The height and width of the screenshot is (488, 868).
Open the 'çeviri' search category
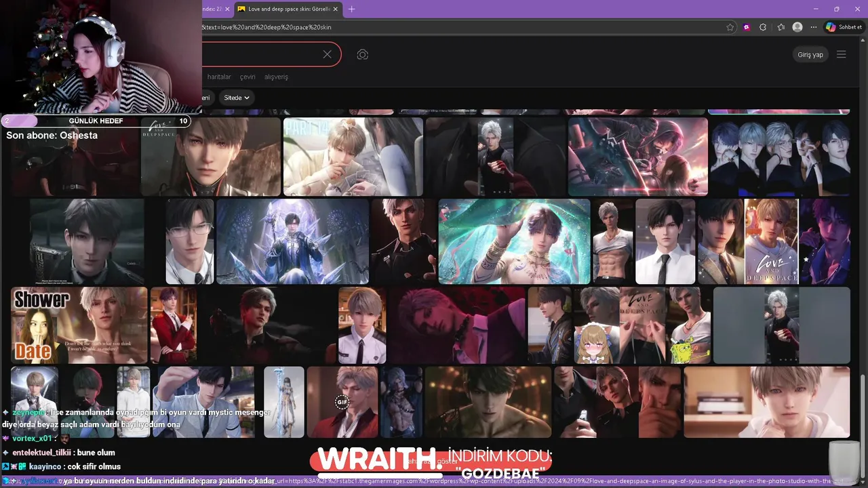[248, 77]
